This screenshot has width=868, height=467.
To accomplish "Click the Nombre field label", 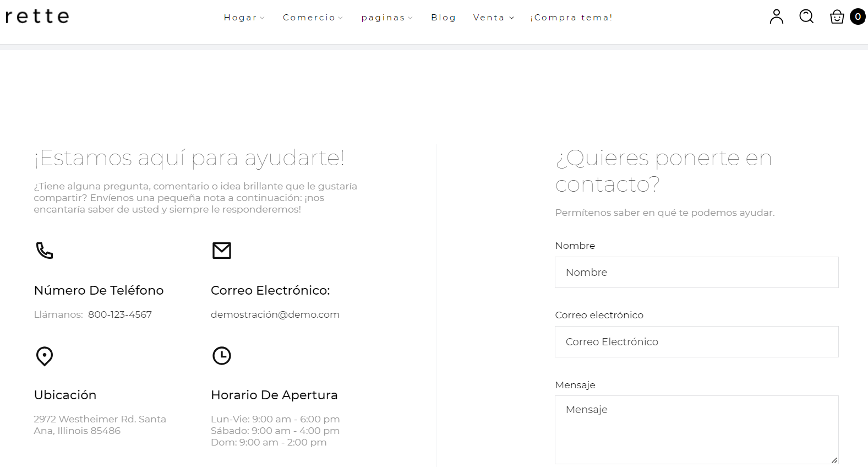I will 575,246.
